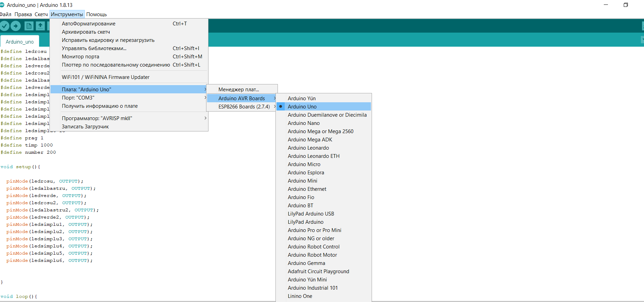
Task: Open Менеджер плат…
Action: pos(242,90)
